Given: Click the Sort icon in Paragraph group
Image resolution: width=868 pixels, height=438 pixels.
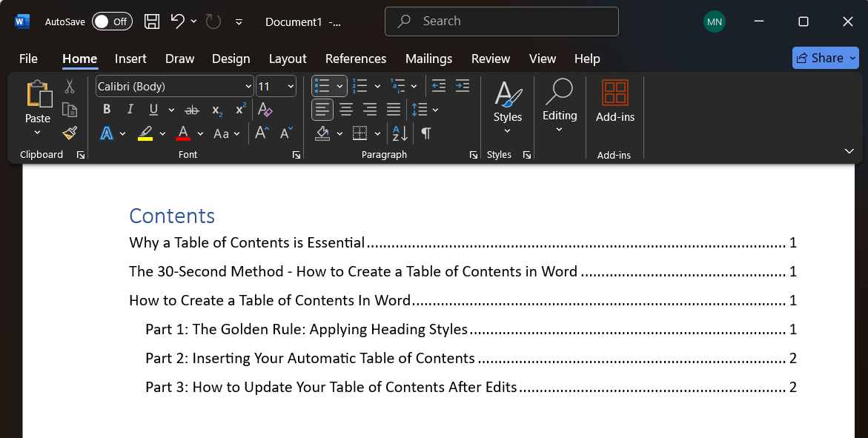Looking at the screenshot, I should 399,133.
